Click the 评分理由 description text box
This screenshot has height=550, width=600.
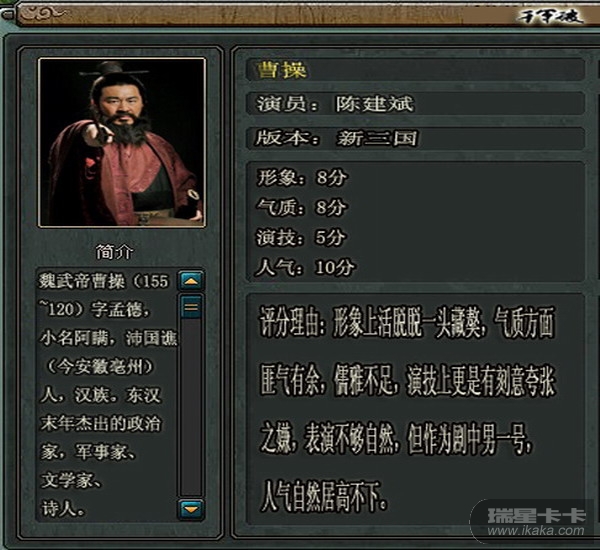416,409
